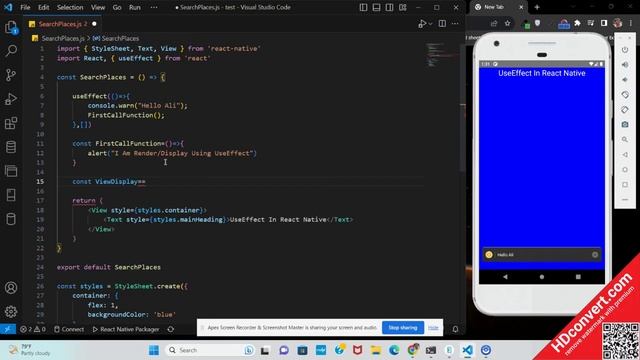Click the emulator toolbar back triangle
Screen dimensions: 640x360
pos(625,155)
